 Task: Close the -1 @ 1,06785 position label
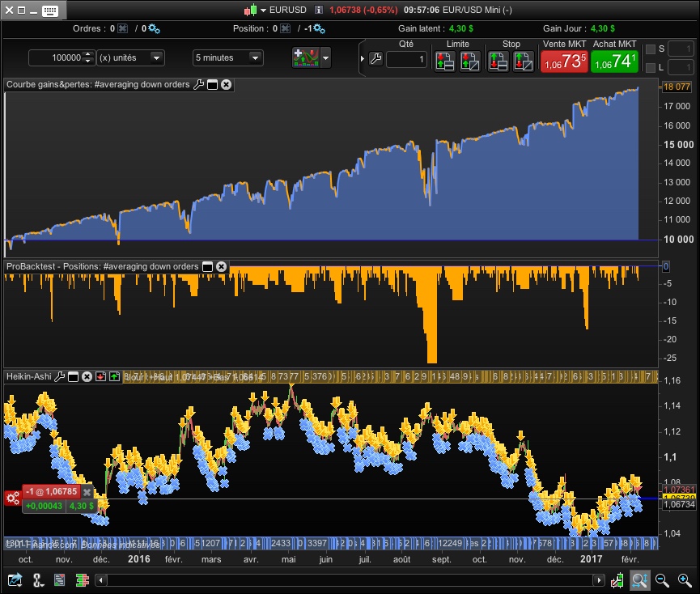click(x=87, y=492)
